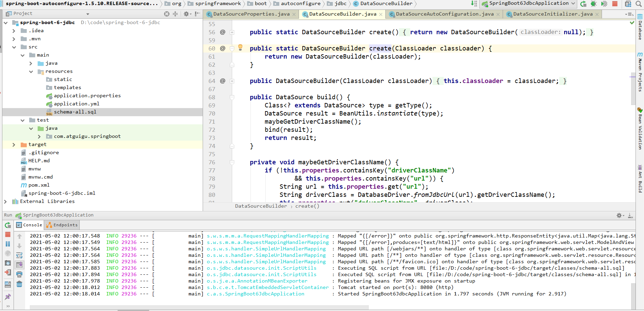Image resolution: width=644 pixels, height=311 pixels.
Task: Open Project Structure icon in top toolbar
Action: click(x=628, y=4)
